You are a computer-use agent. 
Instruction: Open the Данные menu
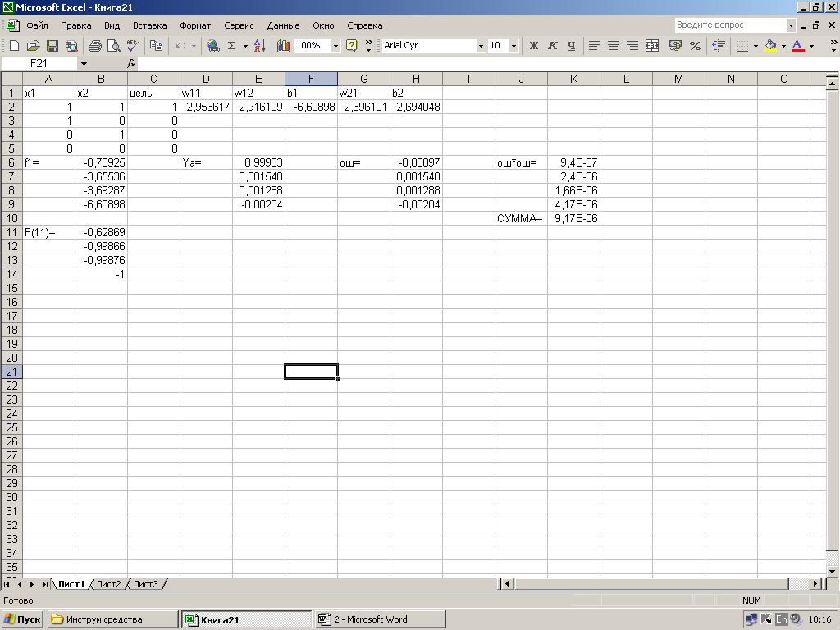283,25
